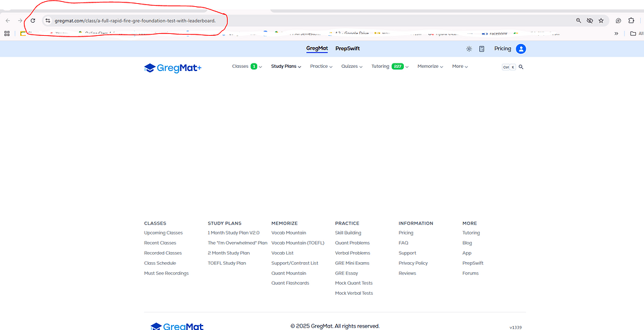This screenshot has width=644, height=330.
Task: Expand the Classes dropdown menu
Action: [x=247, y=67]
